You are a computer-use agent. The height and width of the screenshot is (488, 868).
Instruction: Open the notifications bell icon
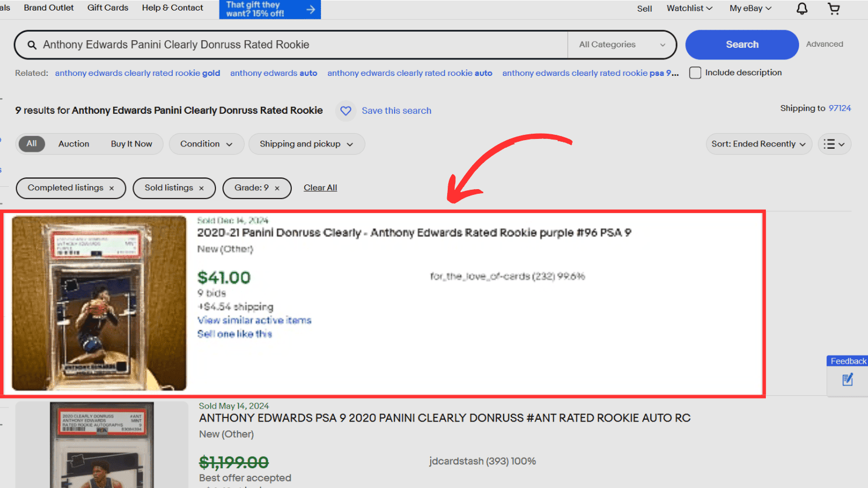[802, 9]
